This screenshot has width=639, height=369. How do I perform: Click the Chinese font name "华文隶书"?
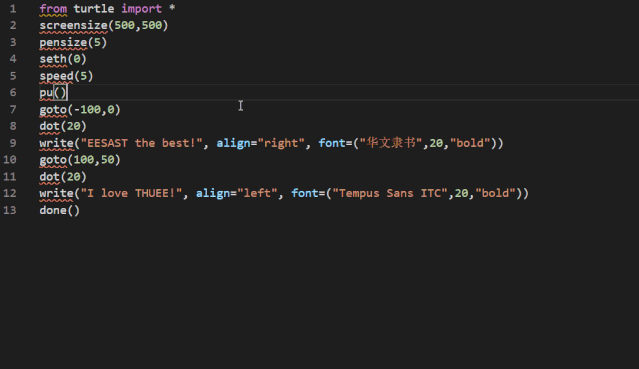(x=390, y=143)
